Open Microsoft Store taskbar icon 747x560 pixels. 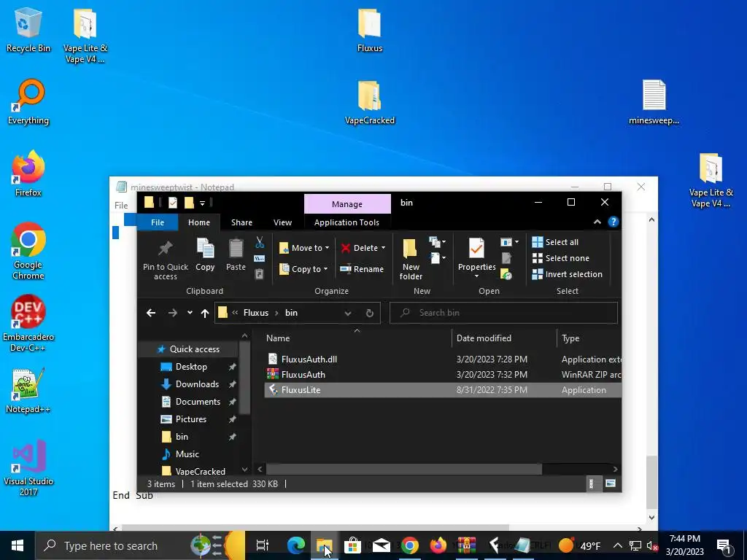pyautogui.click(x=352, y=545)
